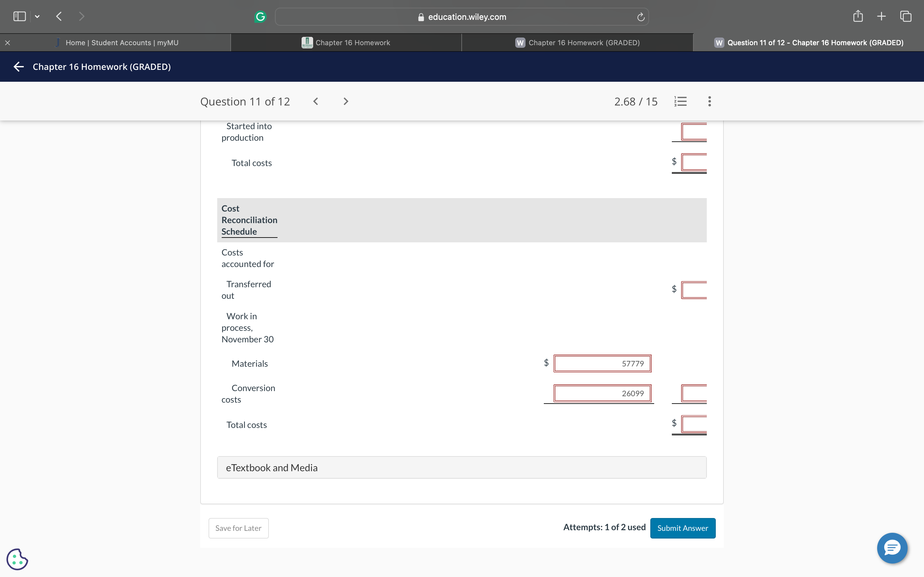Switch to Home Student Accounts myMU tab
Screen dimensions: 924x577
tap(121, 43)
